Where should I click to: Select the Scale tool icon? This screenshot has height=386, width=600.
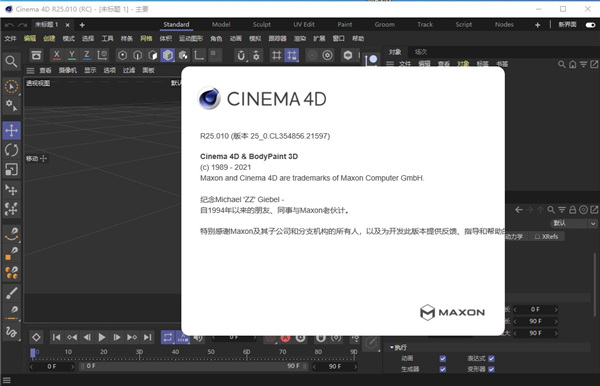pos(11,169)
